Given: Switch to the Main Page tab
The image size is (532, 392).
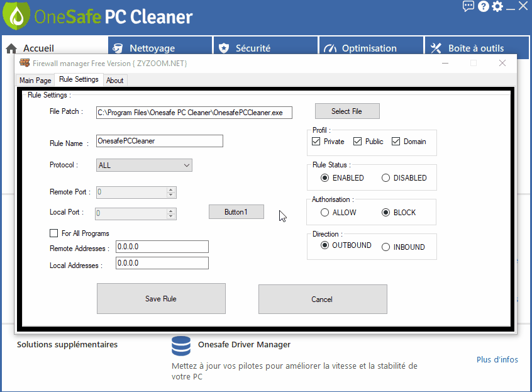Looking at the screenshot, I should click(35, 81).
